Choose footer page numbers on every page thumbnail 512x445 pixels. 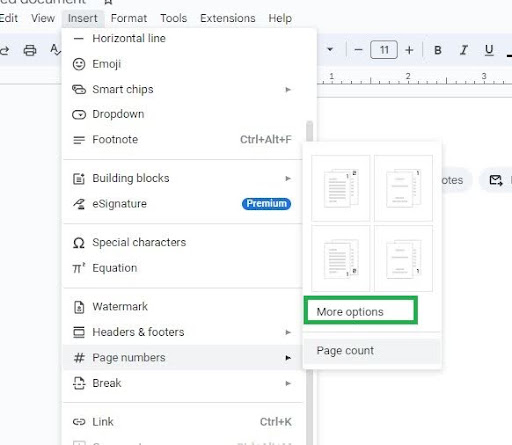[x=341, y=258]
